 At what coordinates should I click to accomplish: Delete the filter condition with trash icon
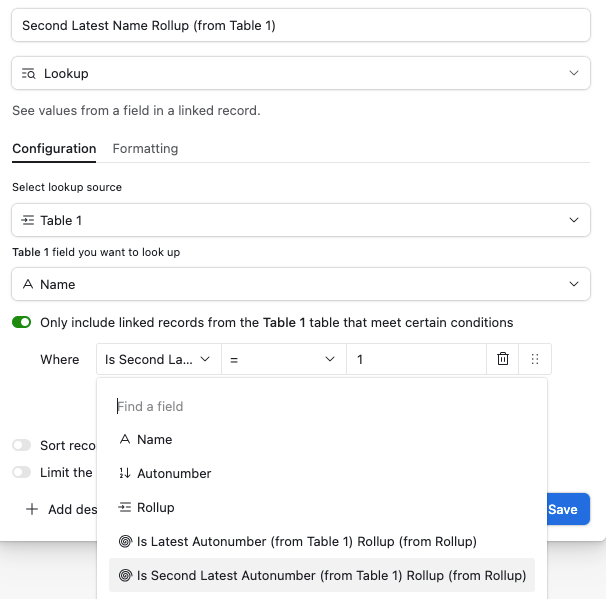(502, 359)
